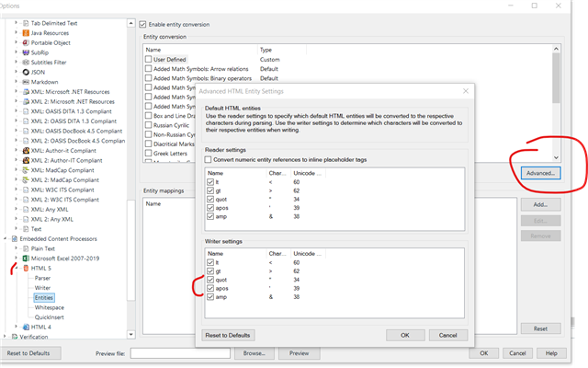The width and height of the screenshot is (588, 368).
Task: Click the XML 2: Author-IT Compliant icon
Action: tap(26, 160)
